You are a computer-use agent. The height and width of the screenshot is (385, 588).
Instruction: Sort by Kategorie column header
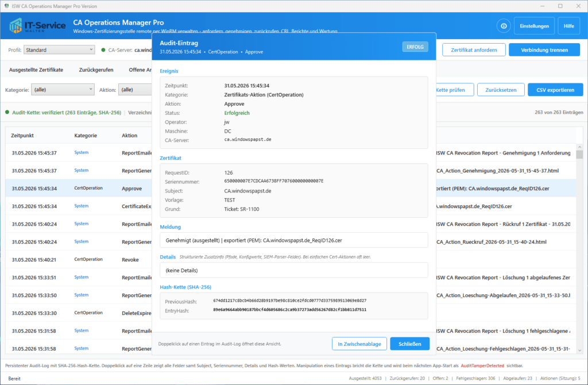pos(86,136)
